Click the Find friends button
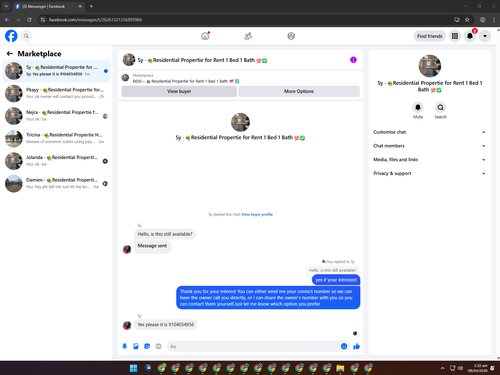The width and height of the screenshot is (500, 375). (x=430, y=36)
